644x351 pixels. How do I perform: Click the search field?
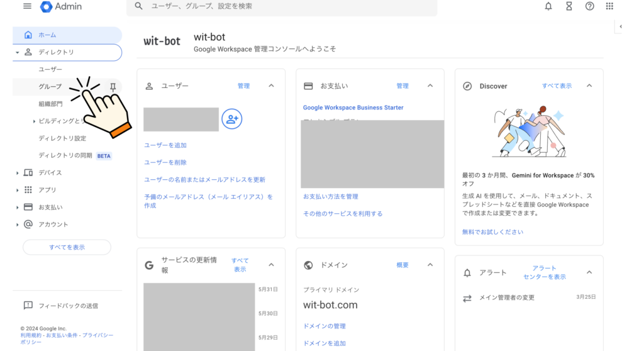click(x=283, y=6)
